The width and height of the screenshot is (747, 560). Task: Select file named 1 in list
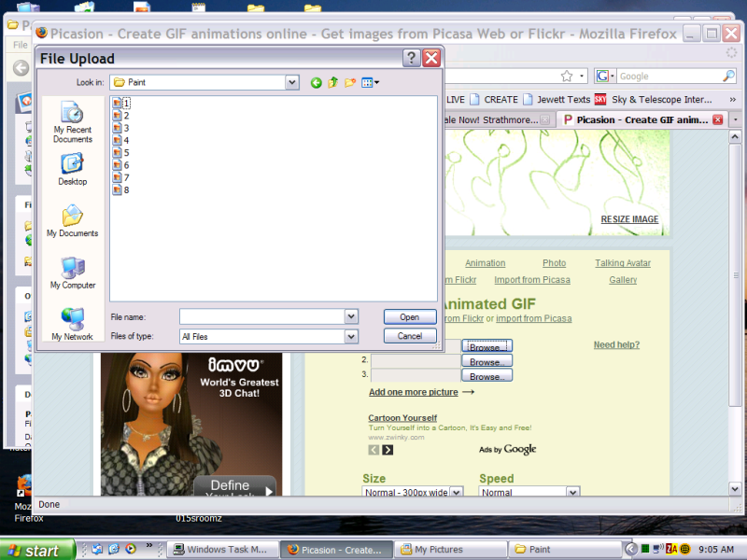coord(121,103)
